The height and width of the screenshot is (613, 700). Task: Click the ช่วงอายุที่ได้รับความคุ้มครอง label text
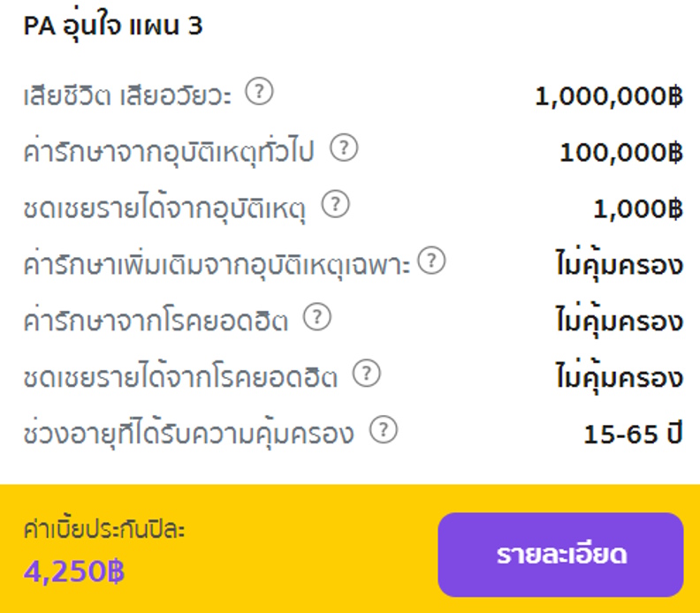pos(188,433)
